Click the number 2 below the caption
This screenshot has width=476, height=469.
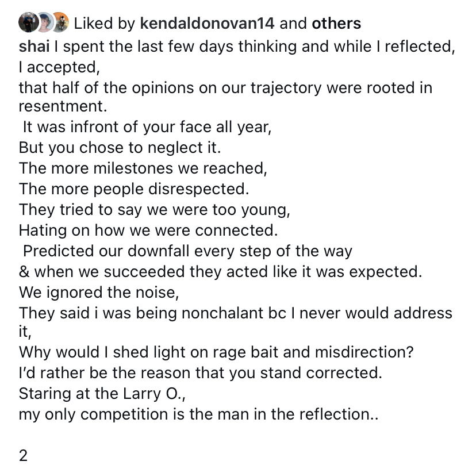23,456
